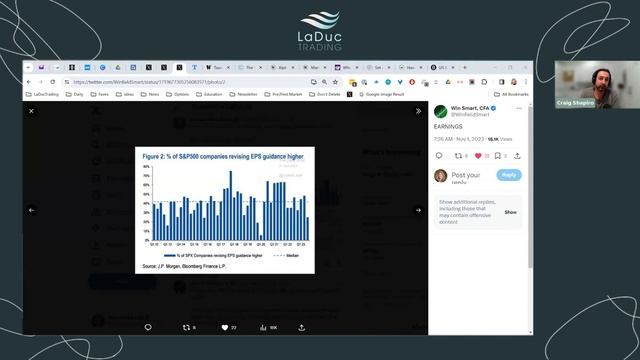Open the Ideas bookmarks folder
This screenshot has width=640, height=360.
125,94
